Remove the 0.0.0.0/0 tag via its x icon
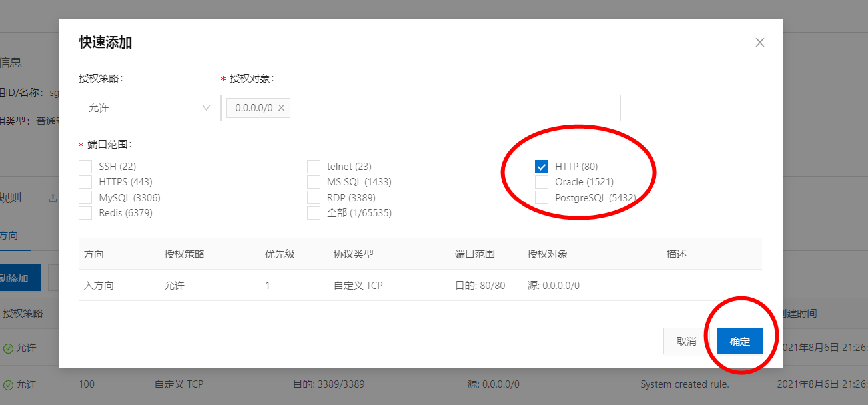 tap(281, 108)
